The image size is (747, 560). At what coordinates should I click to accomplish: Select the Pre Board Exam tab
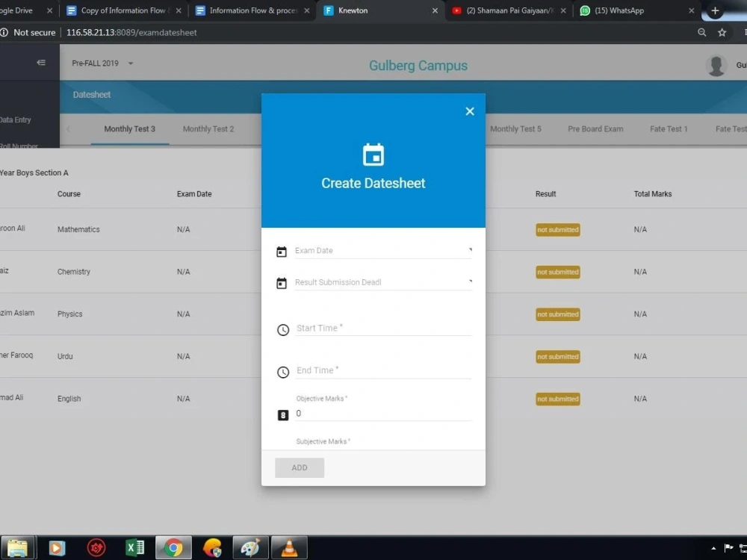(595, 129)
